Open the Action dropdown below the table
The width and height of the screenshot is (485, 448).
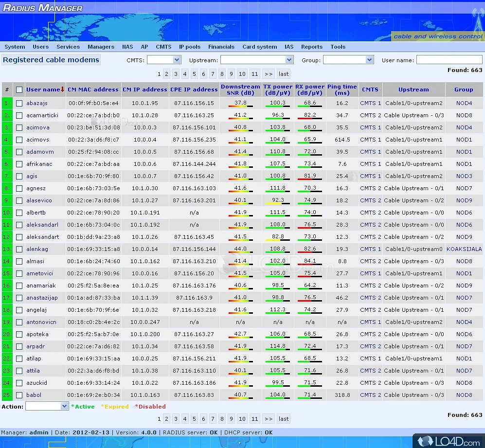[x=47, y=406]
